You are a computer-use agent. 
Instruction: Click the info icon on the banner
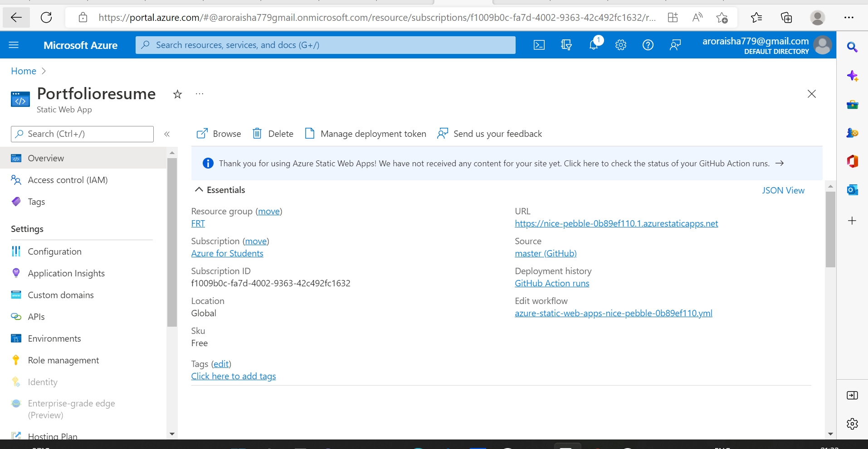click(x=208, y=163)
